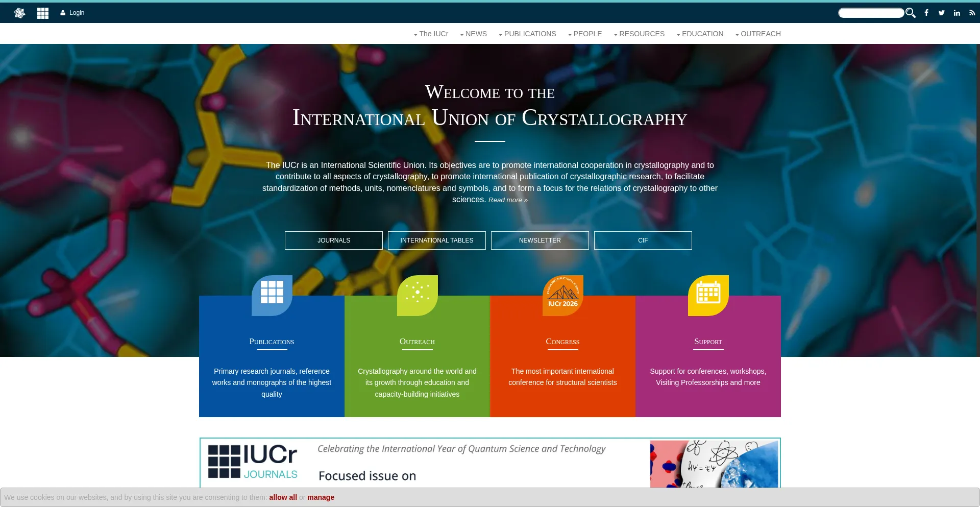Click inside the search input field
980x507 pixels.
coord(871,13)
